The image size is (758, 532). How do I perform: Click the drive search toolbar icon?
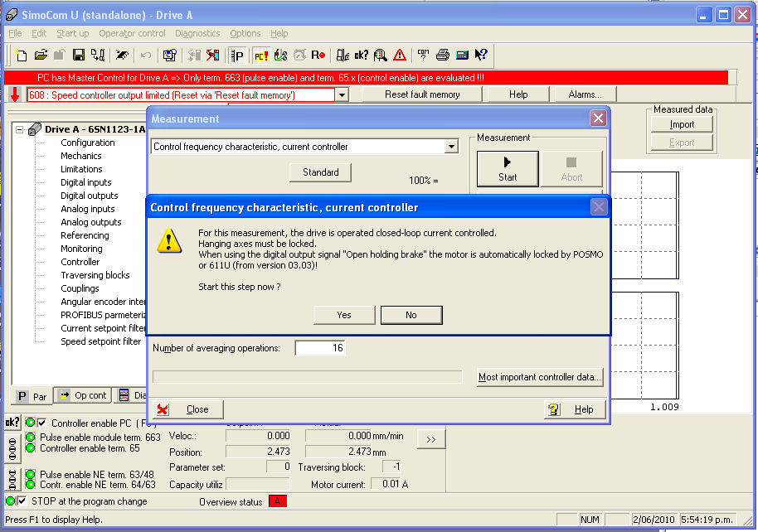coord(343,55)
